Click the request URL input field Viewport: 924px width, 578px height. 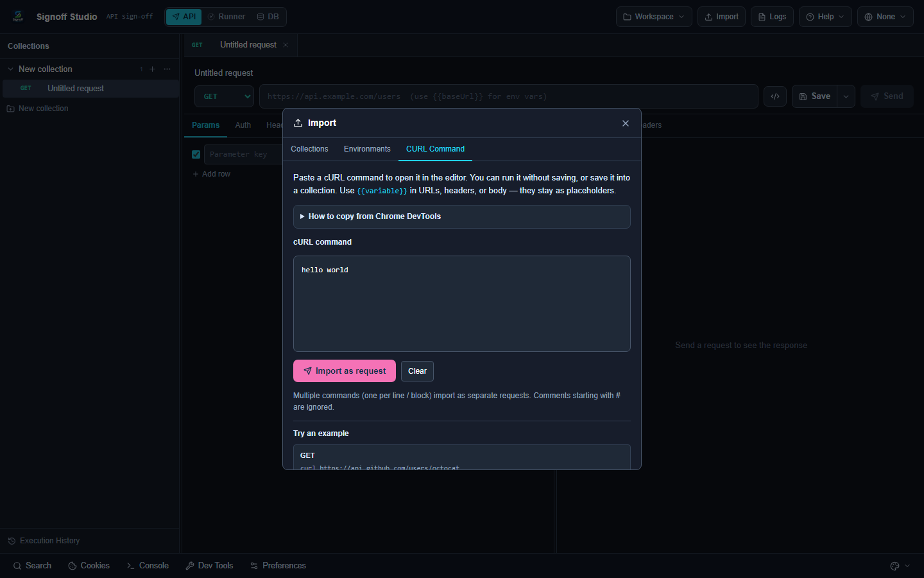(x=509, y=96)
